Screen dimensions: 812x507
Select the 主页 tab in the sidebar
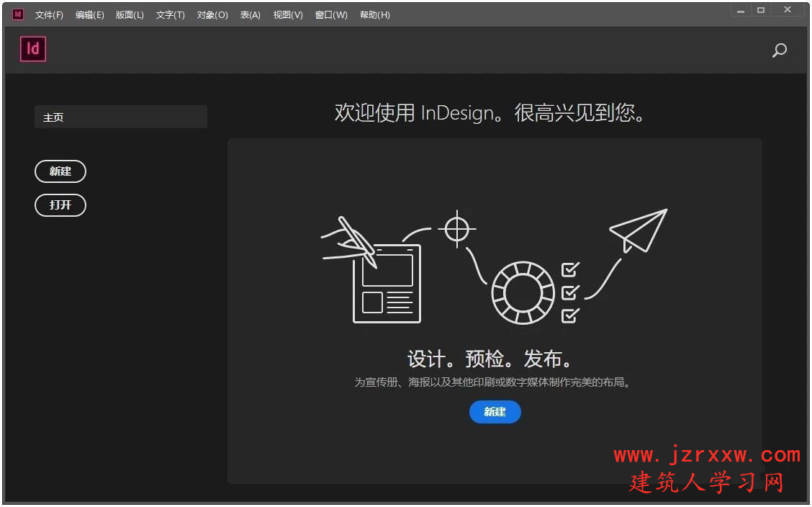click(121, 117)
